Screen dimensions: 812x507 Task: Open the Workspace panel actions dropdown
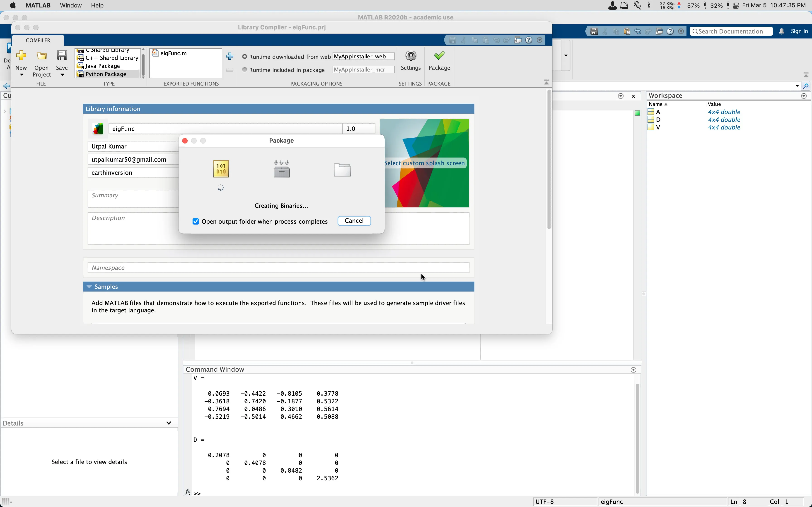pyautogui.click(x=804, y=96)
